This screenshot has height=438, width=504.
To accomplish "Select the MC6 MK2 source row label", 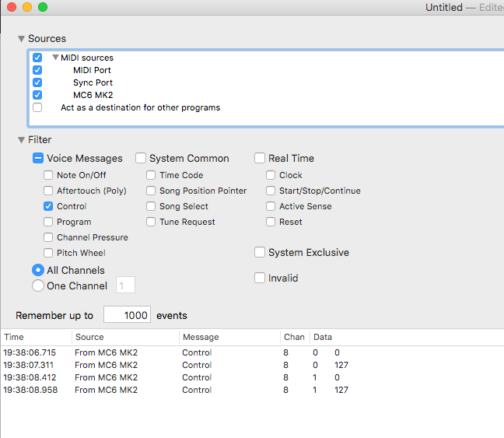I will click(x=93, y=95).
